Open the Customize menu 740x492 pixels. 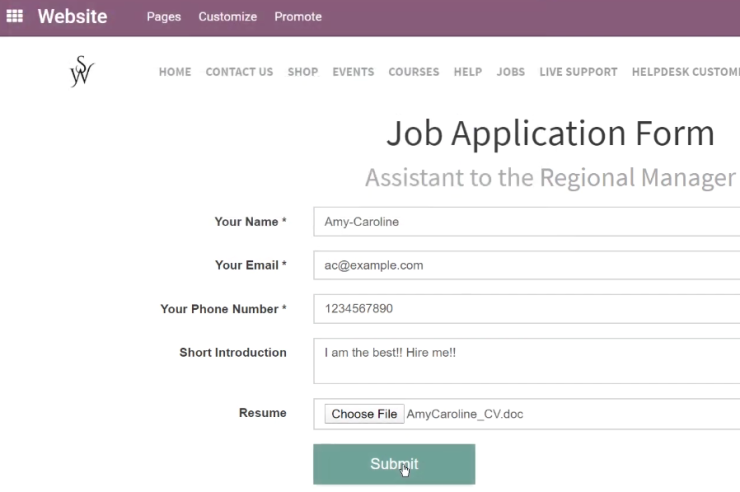tap(227, 17)
